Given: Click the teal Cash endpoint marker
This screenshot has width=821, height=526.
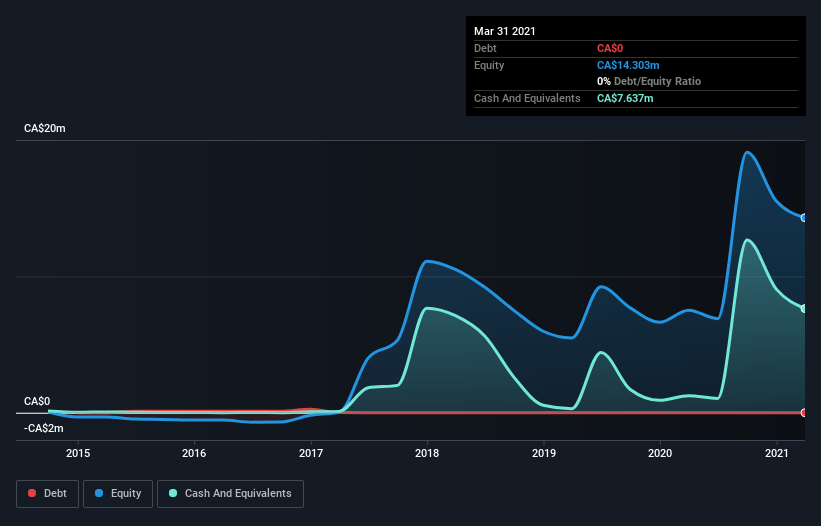Looking at the screenshot, I should [x=804, y=309].
